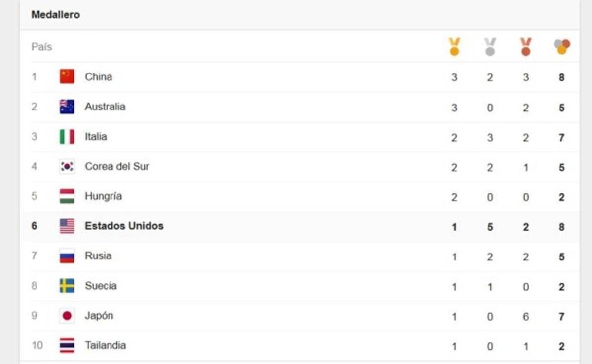Image resolution: width=592 pixels, height=364 pixels.
Task: Click the Hungría flag icon
Action: click(67, 196)
